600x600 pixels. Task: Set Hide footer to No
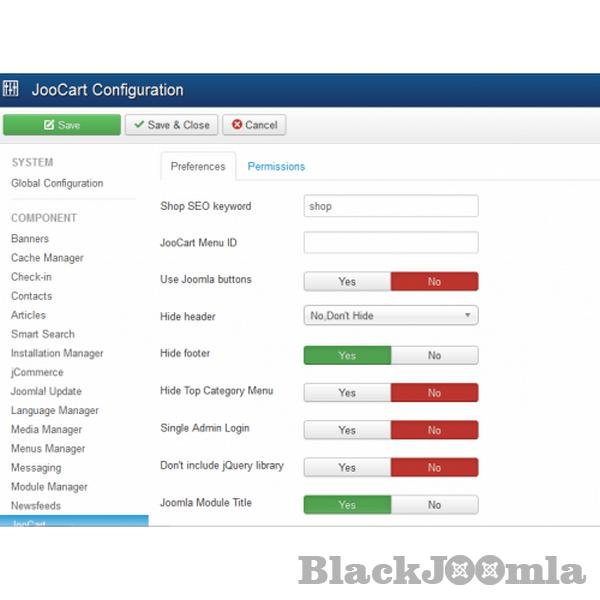(434, 355)
